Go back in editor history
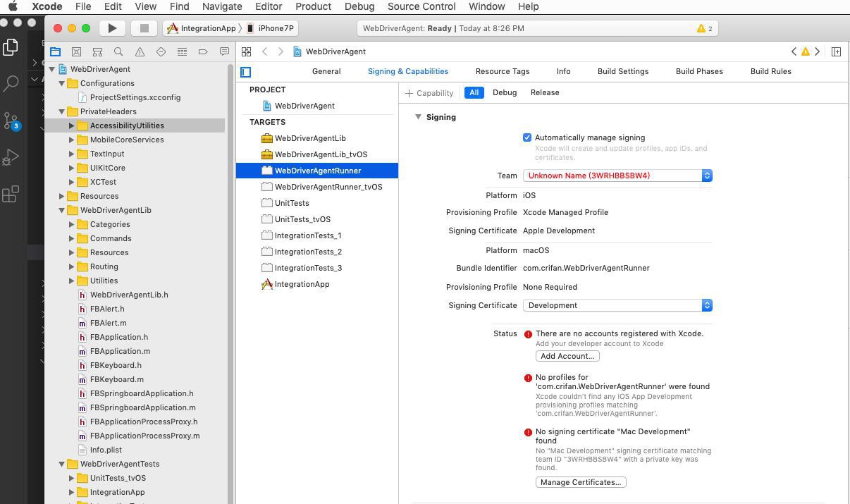Screen dimensions: 850x504 [265, 51]
